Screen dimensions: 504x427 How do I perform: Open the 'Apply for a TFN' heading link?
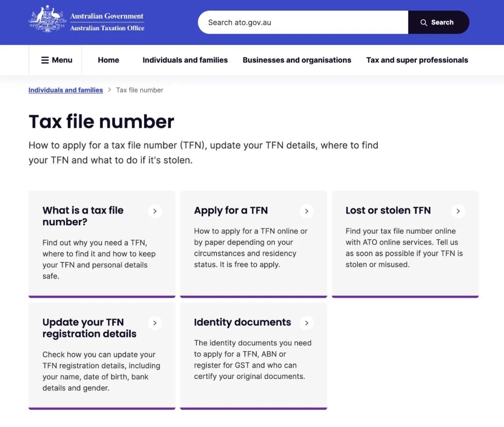point(231,210)
